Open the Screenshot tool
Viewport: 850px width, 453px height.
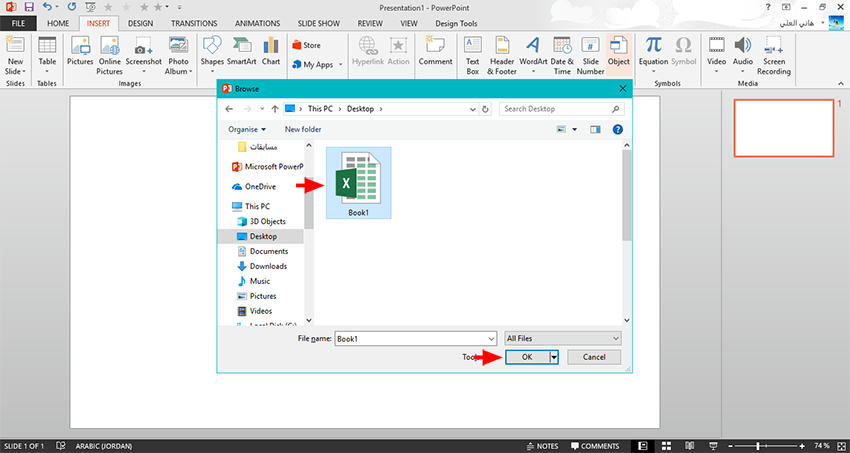coord(144,56)
